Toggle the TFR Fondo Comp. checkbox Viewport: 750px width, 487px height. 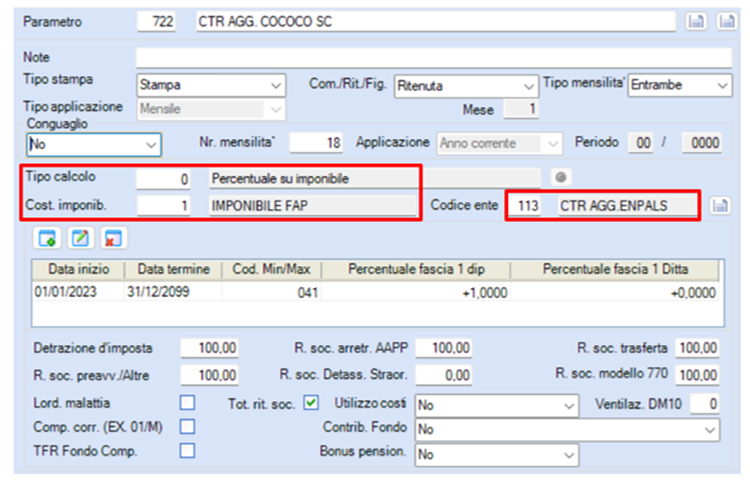(188, 451)
